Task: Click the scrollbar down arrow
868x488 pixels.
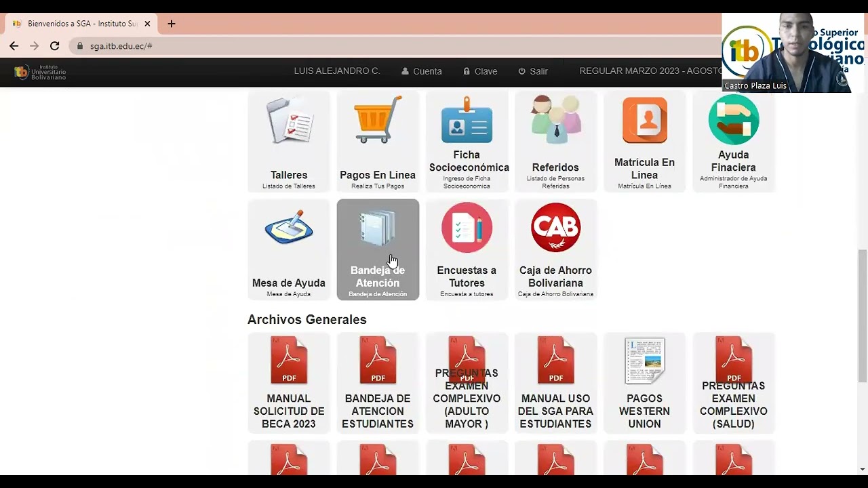Action: 863,469
